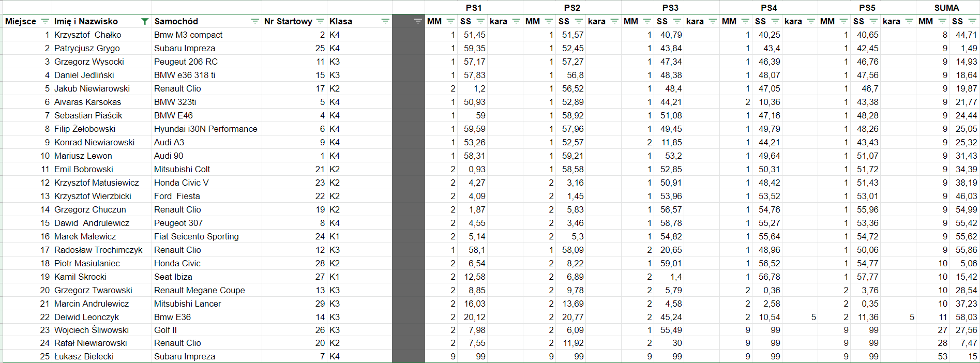The image size is (980, 363).
Task: Select the Krzysztof Chałko name cell
Action: 88,35
